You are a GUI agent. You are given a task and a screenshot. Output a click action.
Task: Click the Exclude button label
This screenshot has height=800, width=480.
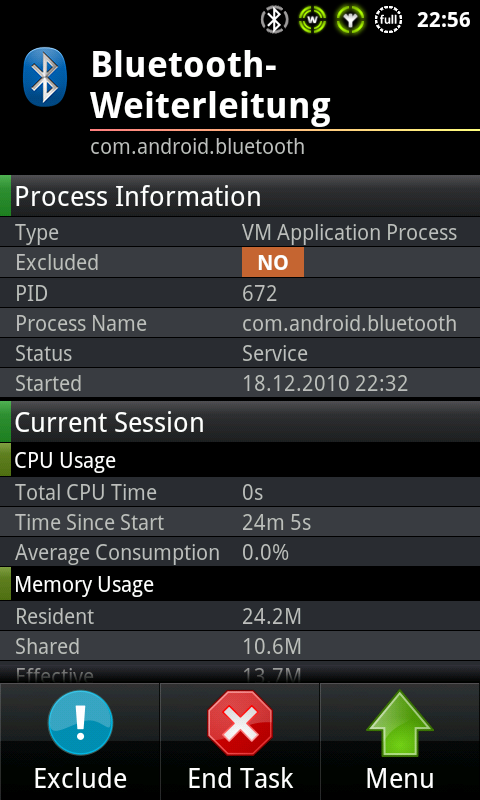(80, 779)
